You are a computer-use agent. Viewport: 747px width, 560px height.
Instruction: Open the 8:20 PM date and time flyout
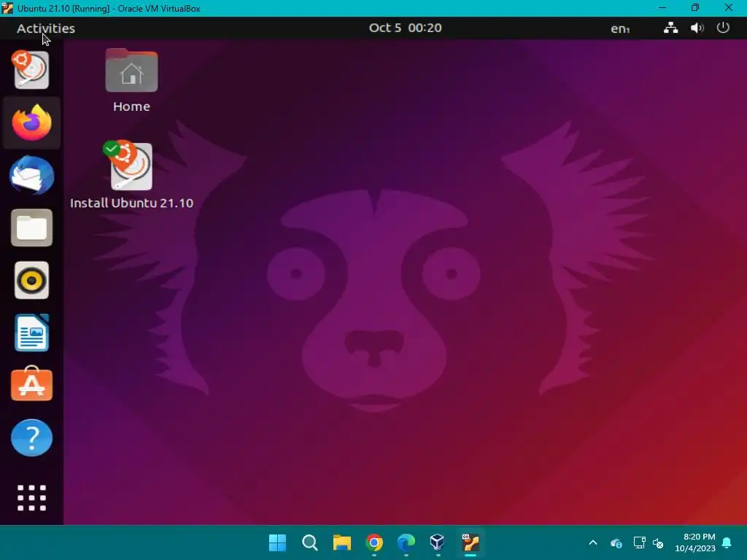point(695,542)
